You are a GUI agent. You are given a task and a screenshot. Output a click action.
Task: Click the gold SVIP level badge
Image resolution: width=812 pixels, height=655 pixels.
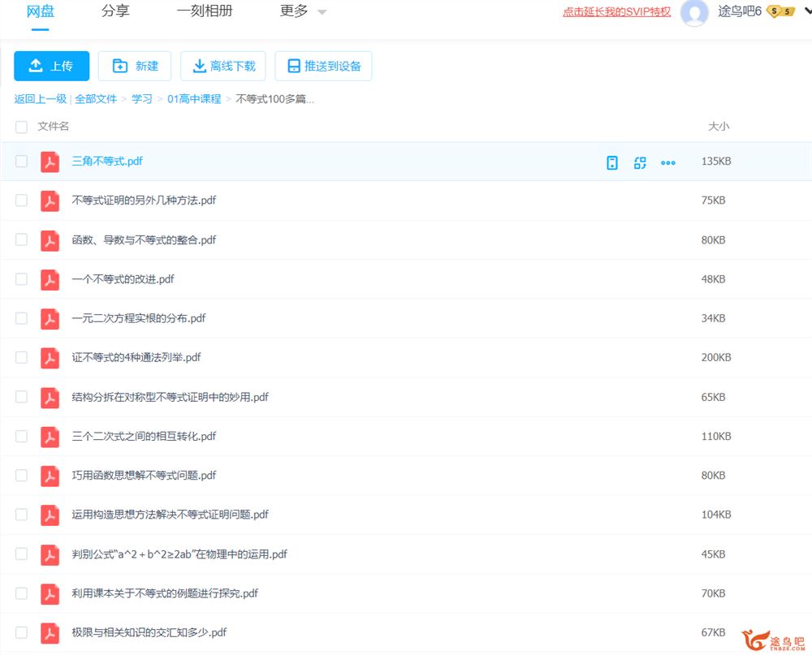click(x=780, y=12)
